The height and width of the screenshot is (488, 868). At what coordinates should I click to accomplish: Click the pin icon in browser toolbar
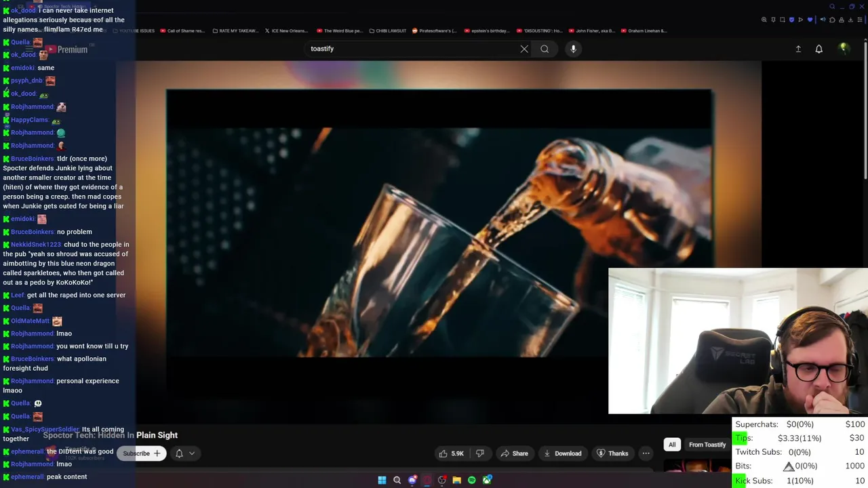773,20
